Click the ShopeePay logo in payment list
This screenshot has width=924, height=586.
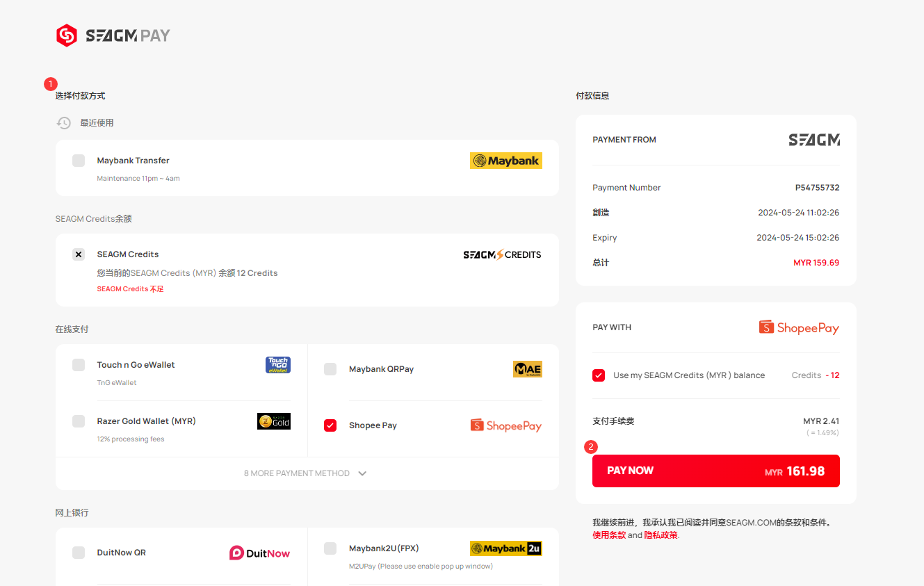click(505, 425)
